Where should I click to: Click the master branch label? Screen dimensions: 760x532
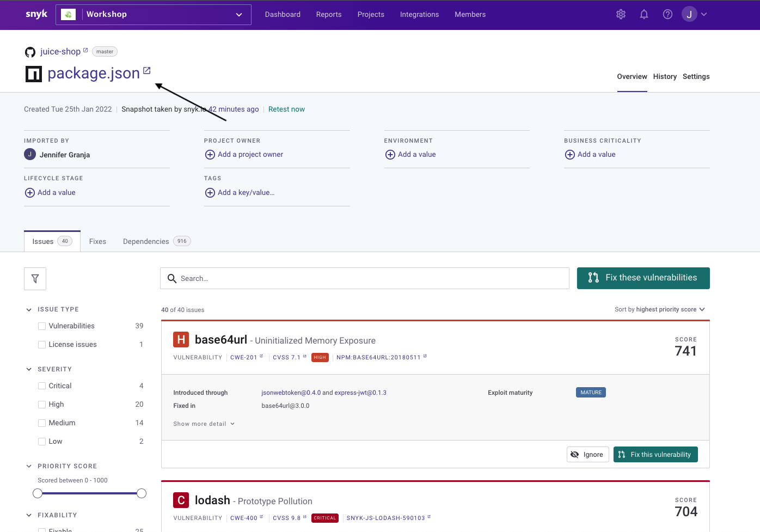click(x=105, y=52)
